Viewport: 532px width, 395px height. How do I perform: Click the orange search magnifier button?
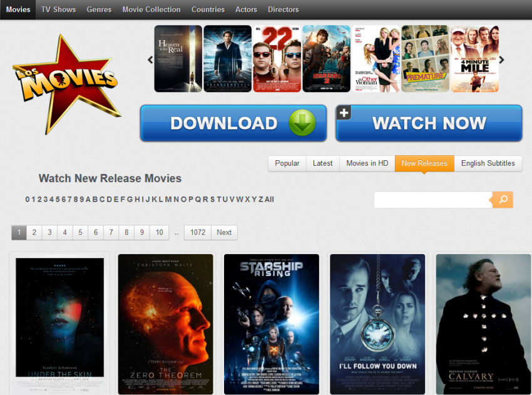pyautogui.click(x=503, y=200)
